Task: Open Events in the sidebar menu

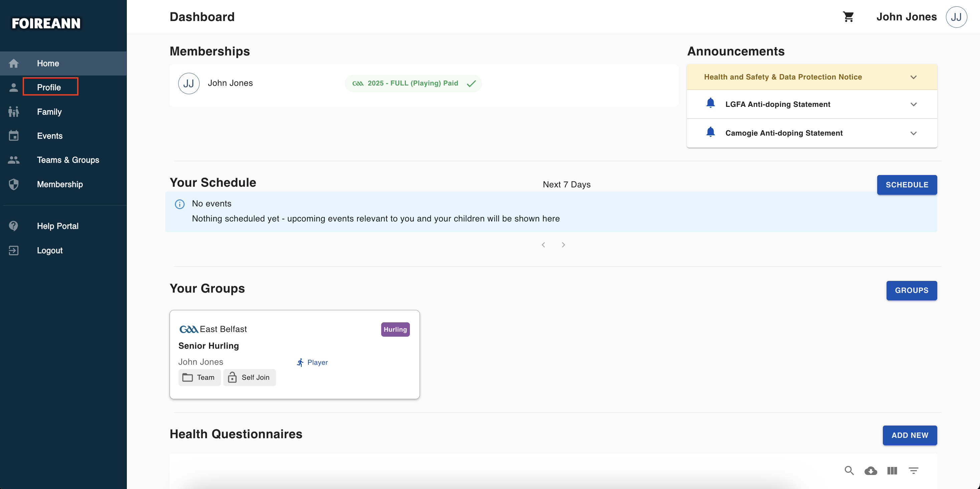Action: pos(63,136)
